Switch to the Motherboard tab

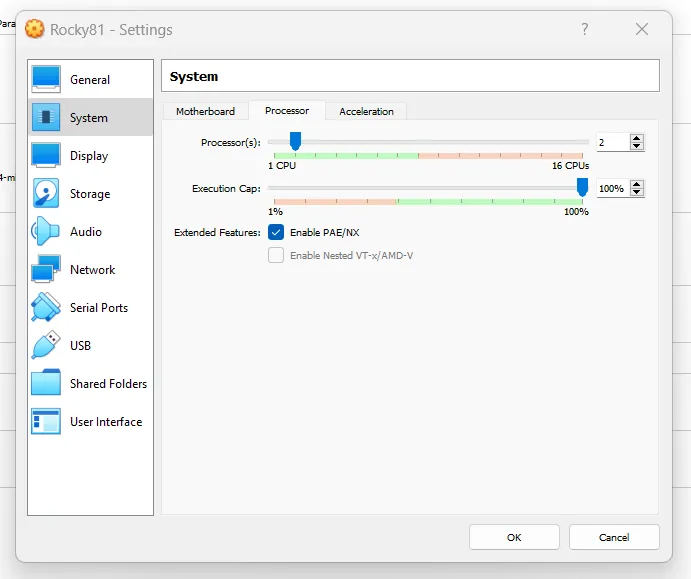205,111
